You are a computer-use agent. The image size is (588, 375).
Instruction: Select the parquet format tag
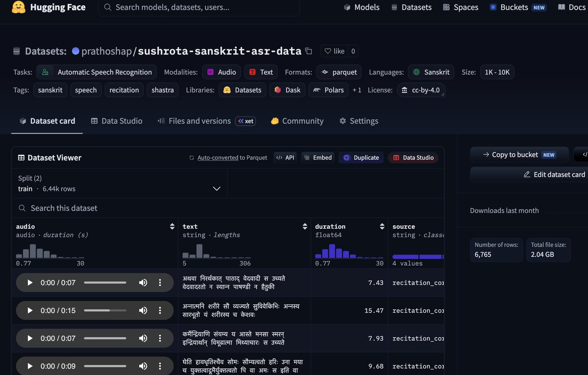pyautogui.click(x=339, y=72)
